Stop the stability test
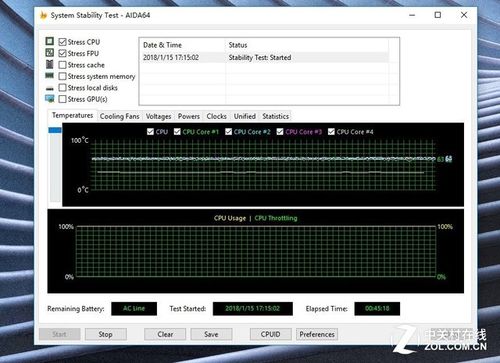 pyautogui.click(x=105, y=334)
